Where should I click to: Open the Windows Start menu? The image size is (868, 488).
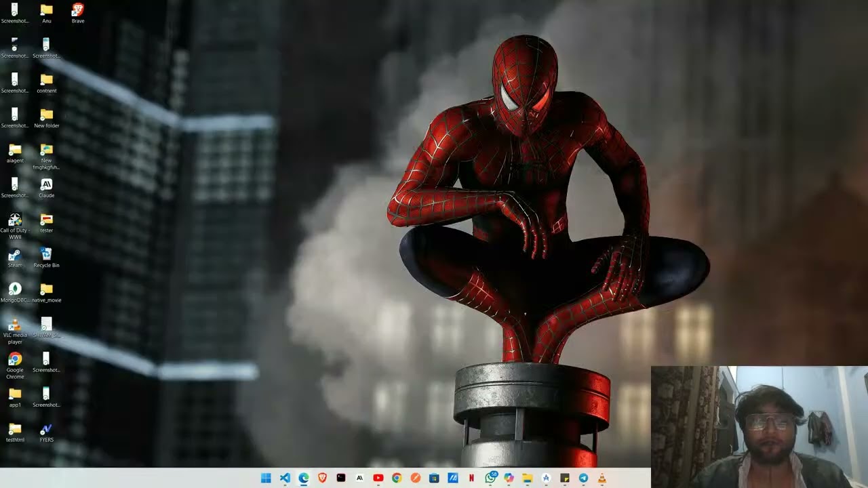[x=266, y=478]
